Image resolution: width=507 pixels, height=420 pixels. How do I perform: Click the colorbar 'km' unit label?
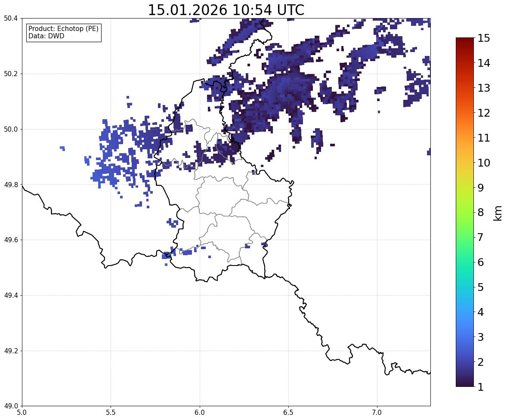click(498, 213)
